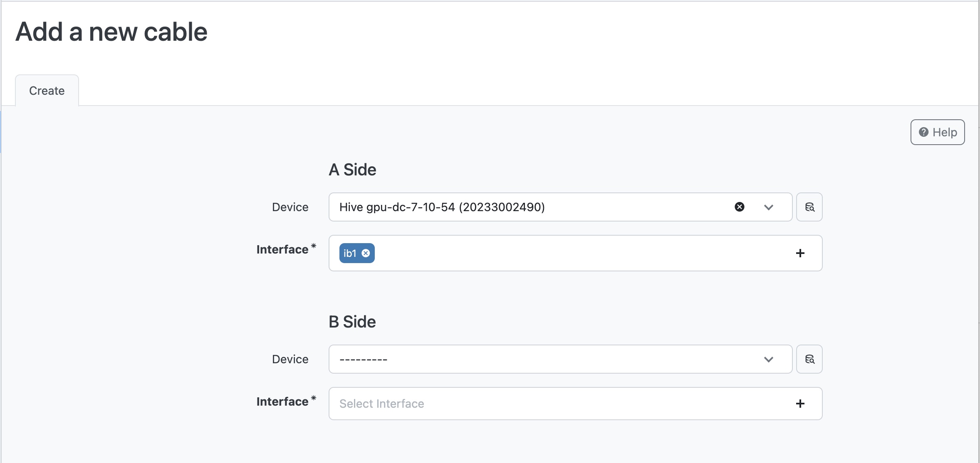Click the B Side Device label
Screen dimensions: 980x463
(290, 359)
